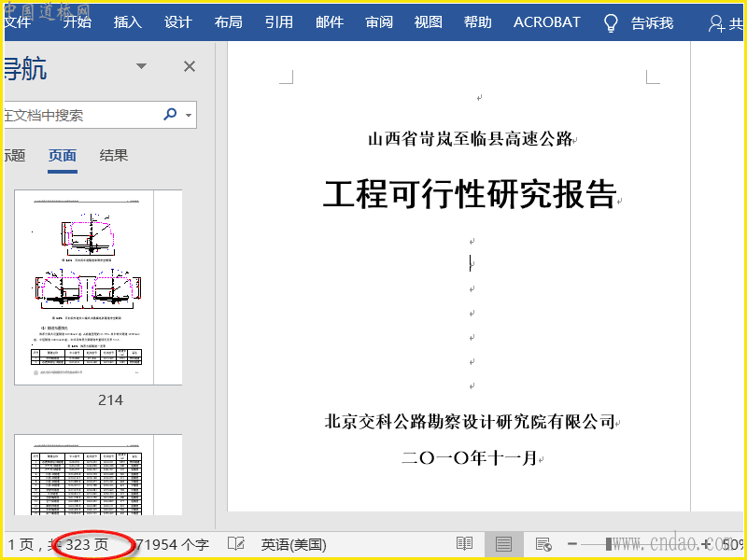
Task: Click the title 工程可行性研究报告
Action: click(471, 194)
